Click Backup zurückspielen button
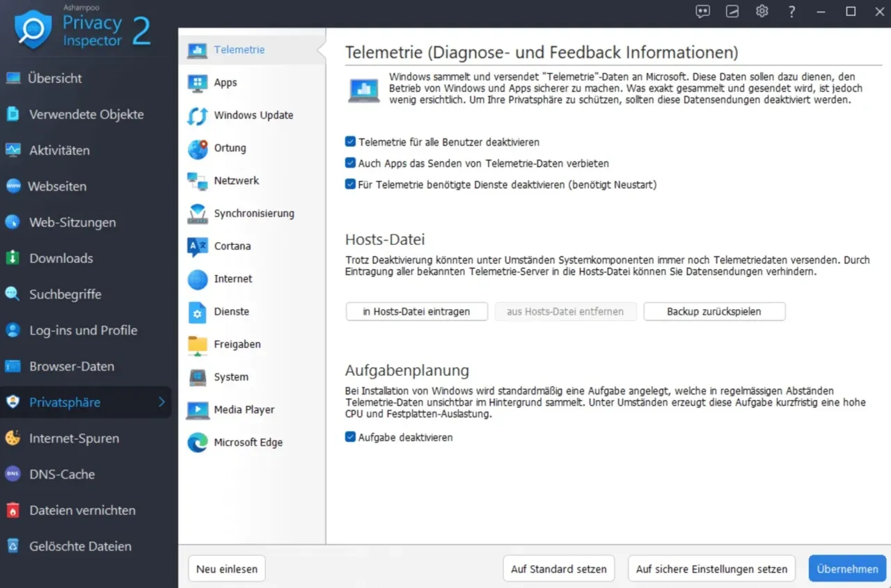 [714, 312]
